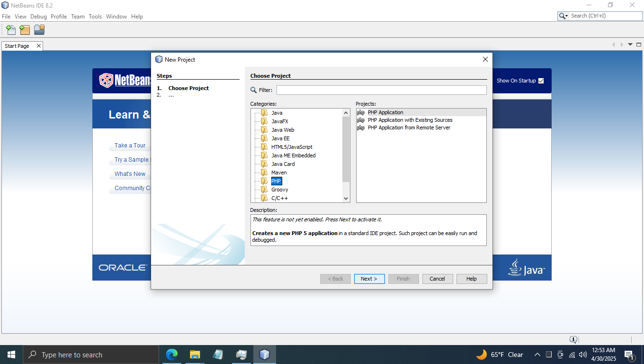Open the search options dropdown in Quick Search

[563, 16]
